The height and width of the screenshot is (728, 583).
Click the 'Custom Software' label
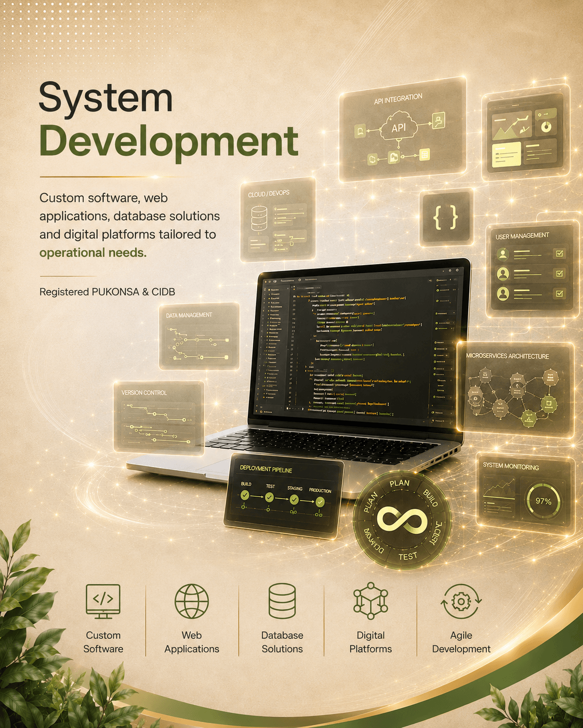(x=103, y=642)
